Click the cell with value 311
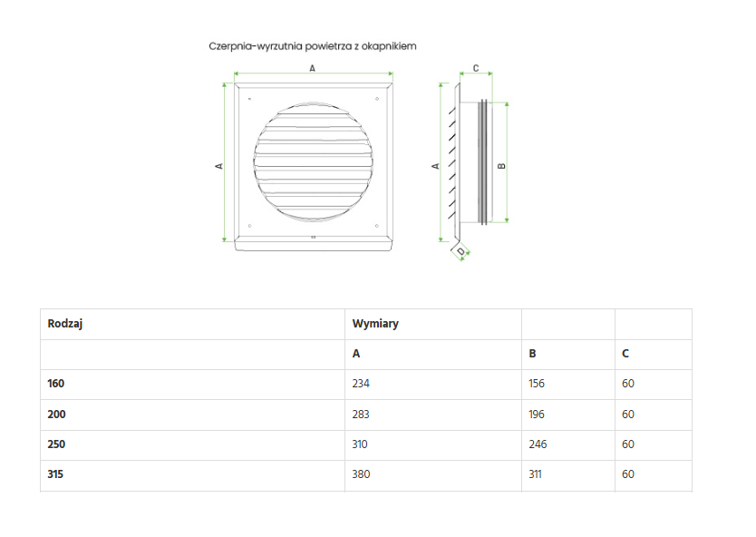Screen dimensions: 756x537 [538, 474]
